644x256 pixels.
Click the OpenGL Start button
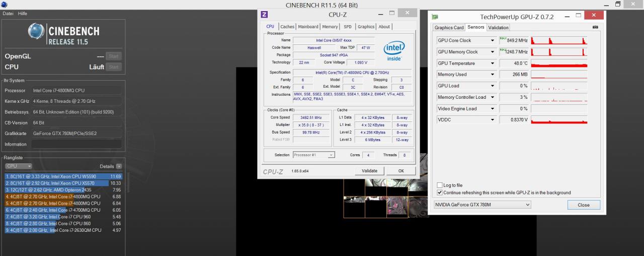coord(114,56)
